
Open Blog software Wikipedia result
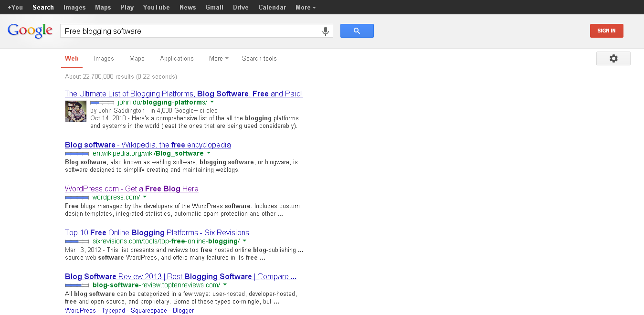pos(148,145)
